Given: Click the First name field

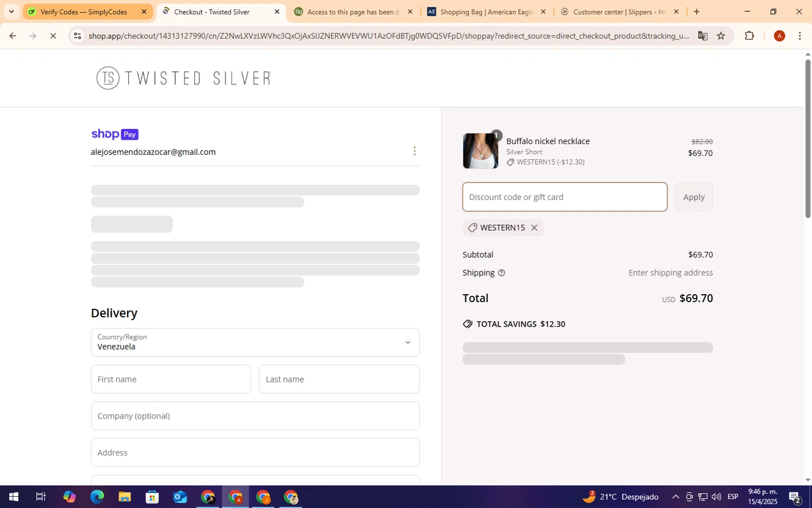Looking at the screenshot, I should coord(171,379).
